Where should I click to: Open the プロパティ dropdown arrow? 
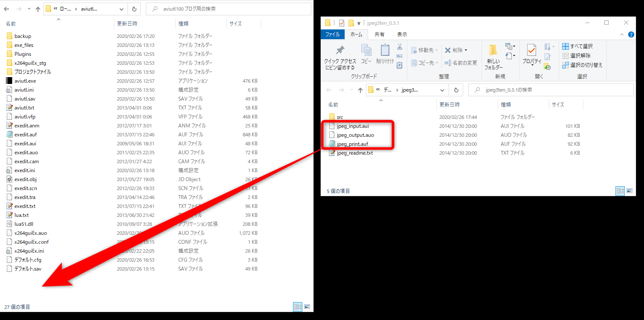pyautogui.click(x=532, y=65)
